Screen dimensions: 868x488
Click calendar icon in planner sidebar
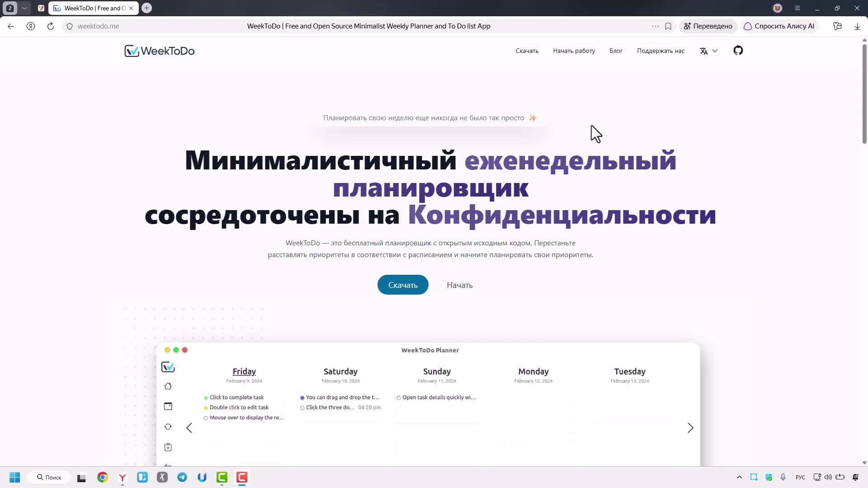(168, 406)
